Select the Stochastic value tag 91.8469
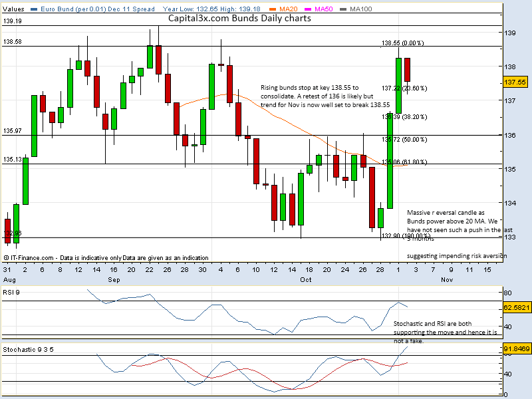532x399 pixels. click(515, 348)
